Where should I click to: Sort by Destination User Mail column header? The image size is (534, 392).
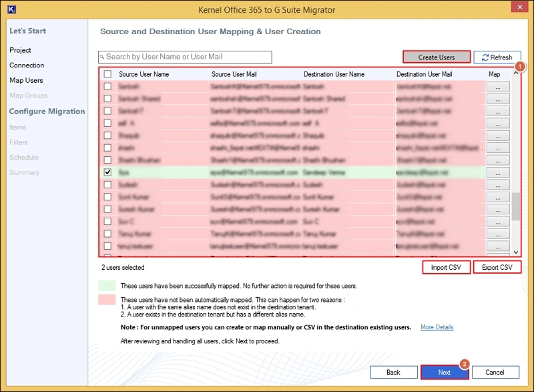tap(424, 74)
